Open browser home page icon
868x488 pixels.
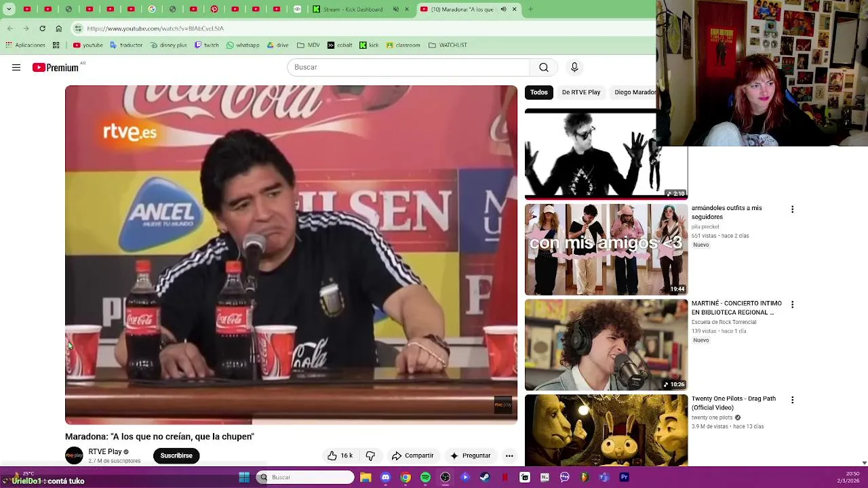59,28
